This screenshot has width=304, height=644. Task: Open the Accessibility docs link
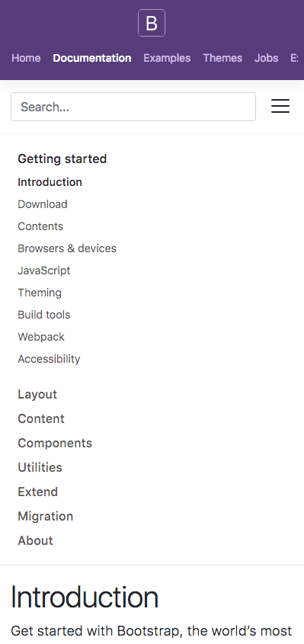tap(49, 359)
